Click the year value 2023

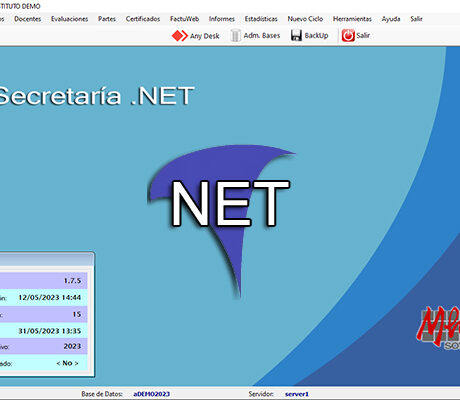pos(72,346)
